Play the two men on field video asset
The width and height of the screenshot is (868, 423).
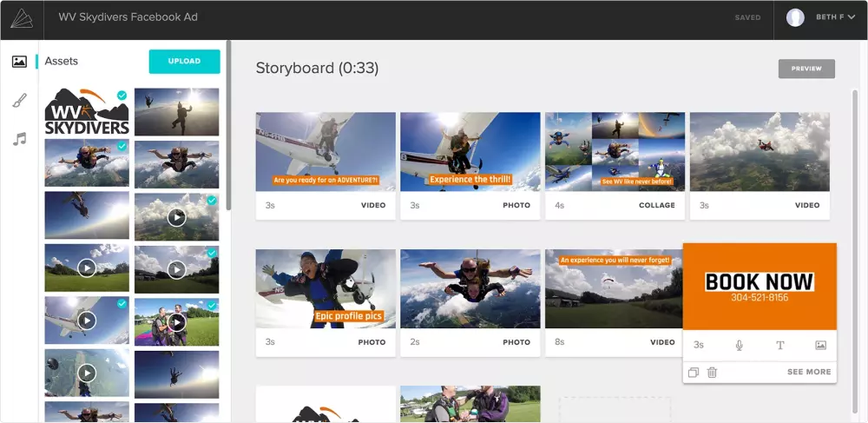click(x=176, y=321)
